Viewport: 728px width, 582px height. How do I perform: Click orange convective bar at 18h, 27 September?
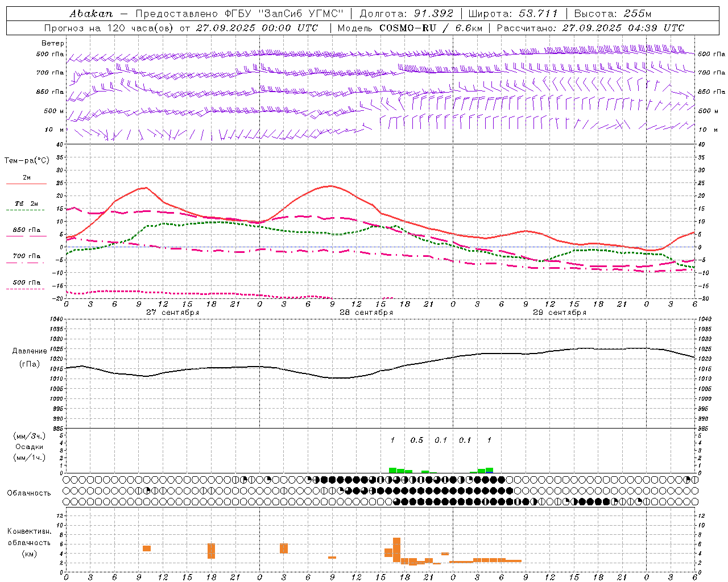[x=211, y=551]
